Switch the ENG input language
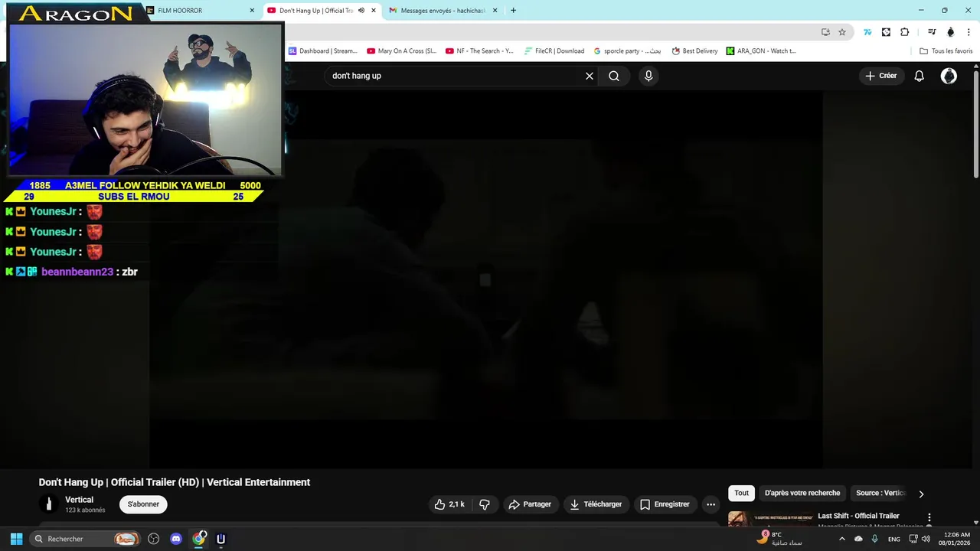 (893, 540)
